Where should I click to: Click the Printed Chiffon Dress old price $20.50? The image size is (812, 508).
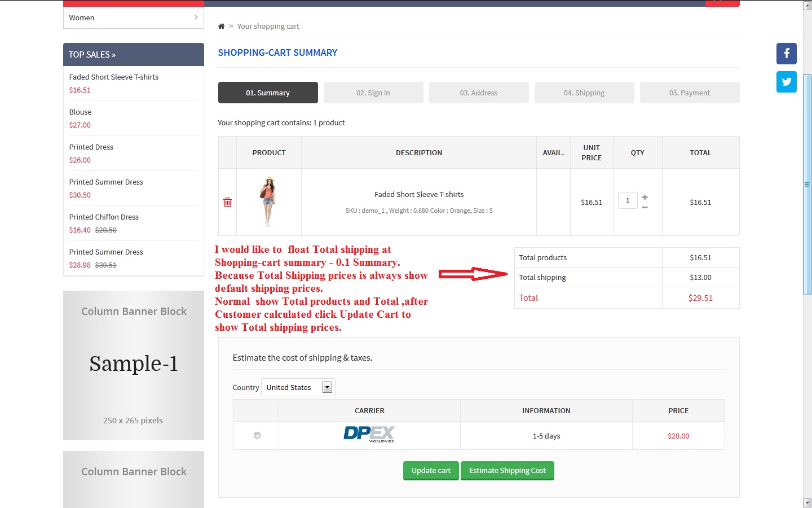coord(106,230)
